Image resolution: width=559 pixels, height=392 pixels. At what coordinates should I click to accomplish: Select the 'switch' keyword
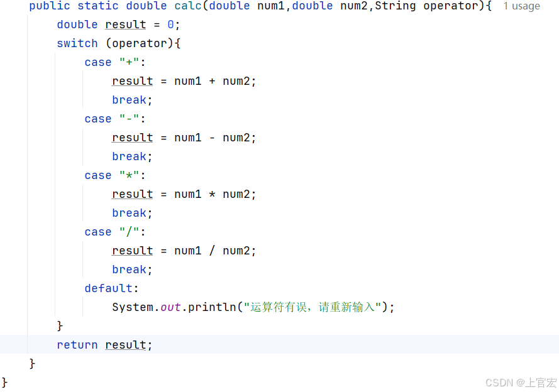pyautogui.click(x=77, y=43)
